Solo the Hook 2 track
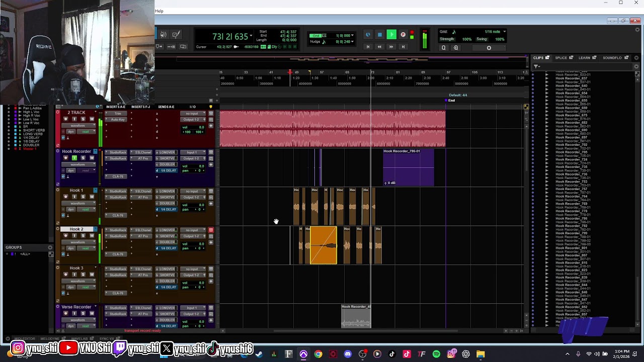Screen dimensions: 644x362 pyautogui.click(x=83, y=236)
